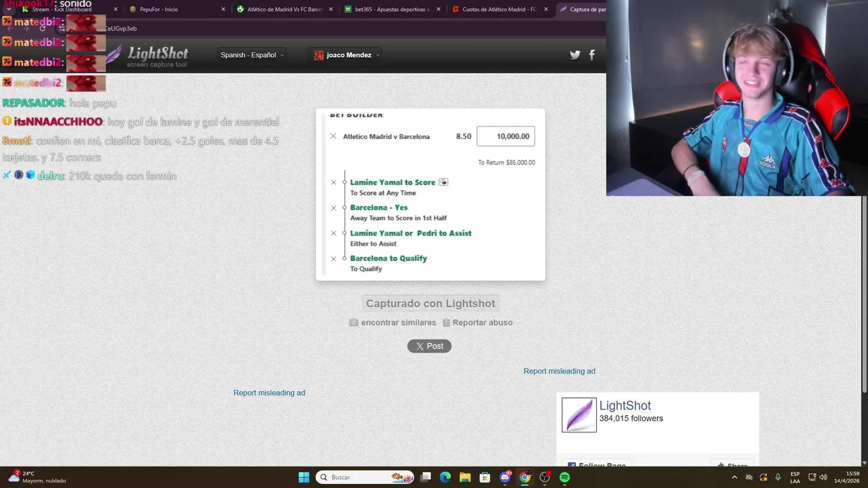Remove the Barcelona to Qualify selection

point(334,258)
